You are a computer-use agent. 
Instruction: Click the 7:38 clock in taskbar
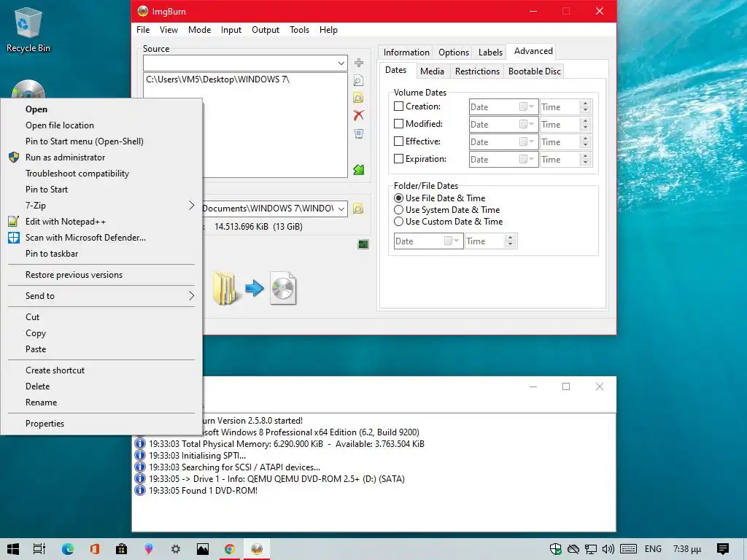point(687,549)
